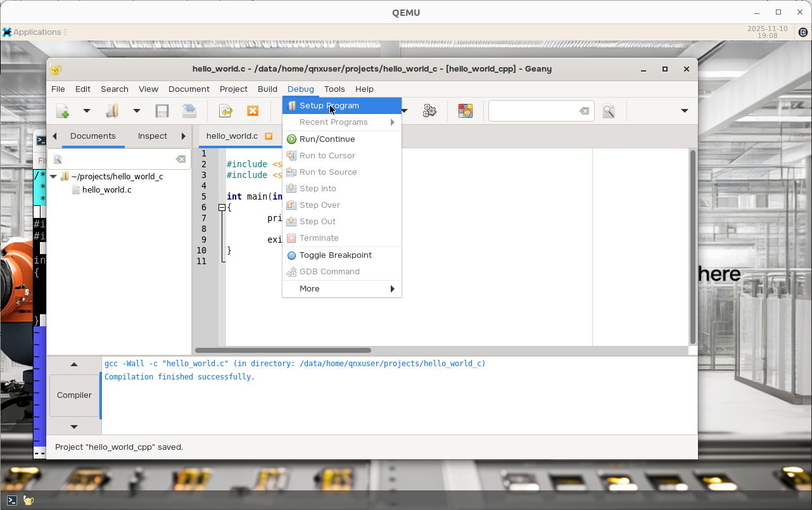Click the Compiler tab in message panel
Viewport: 812px width, 510px height.
(74, 395)
